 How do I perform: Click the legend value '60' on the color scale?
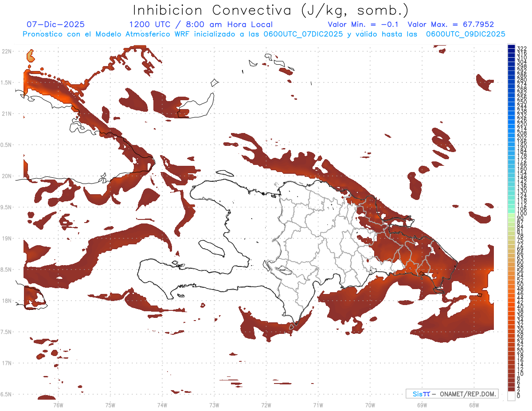click(520, 262)
